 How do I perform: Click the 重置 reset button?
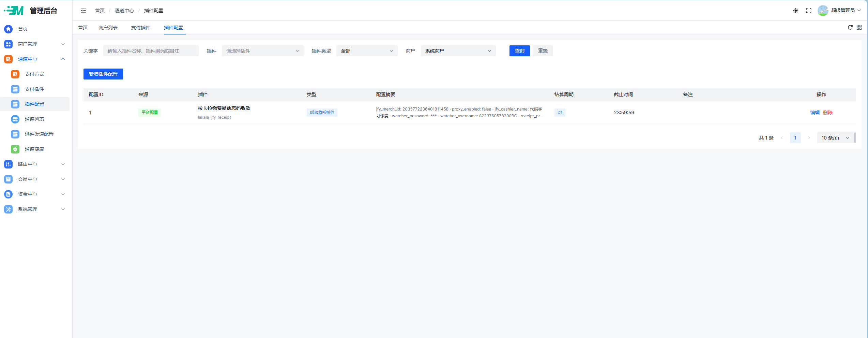point(543,51)
